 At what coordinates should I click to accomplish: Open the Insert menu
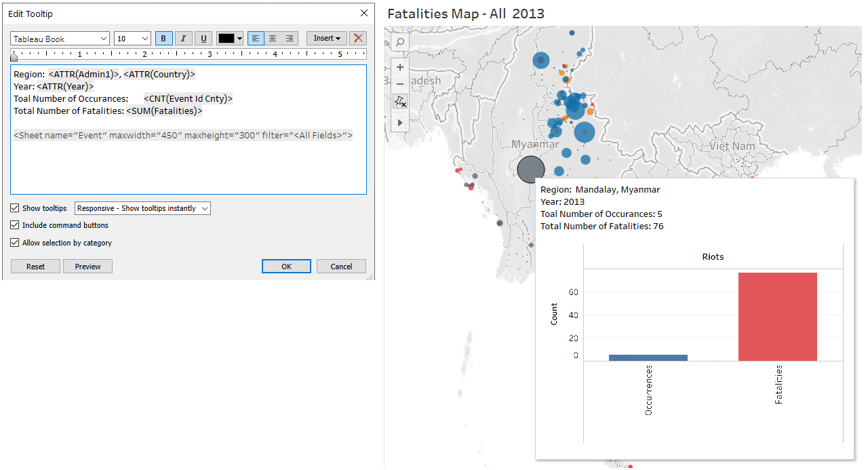click(327, 39)
